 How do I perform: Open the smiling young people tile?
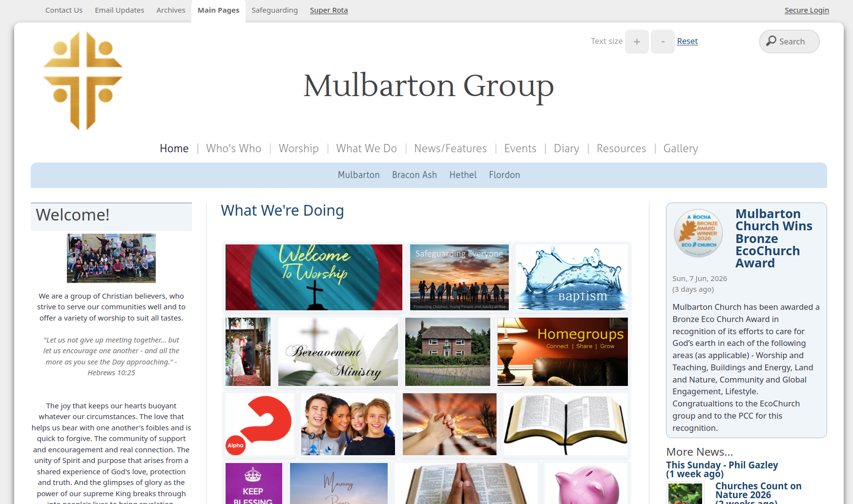(x=348, y=424)
